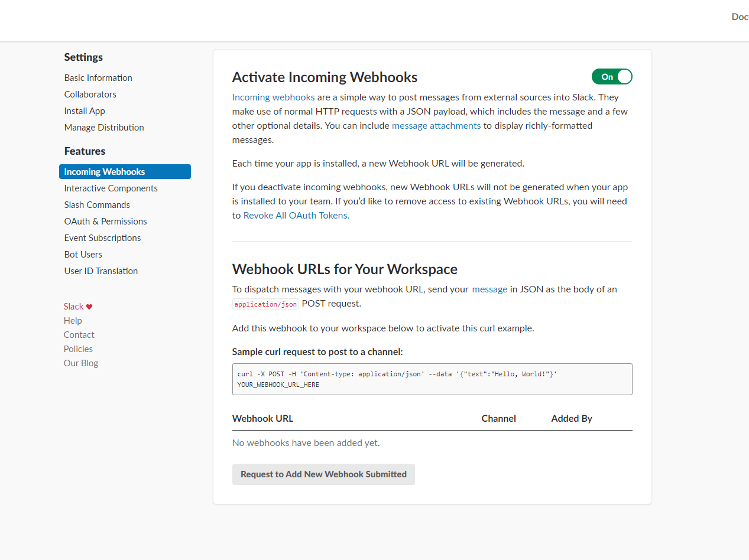Viewport: 749px width, 560px height.
Task: Open the Help link in sidebar
Action: (73, 321)
